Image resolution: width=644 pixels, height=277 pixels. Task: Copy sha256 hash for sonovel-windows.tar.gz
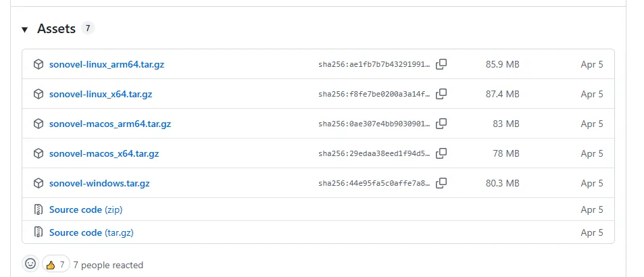(441, 183)
